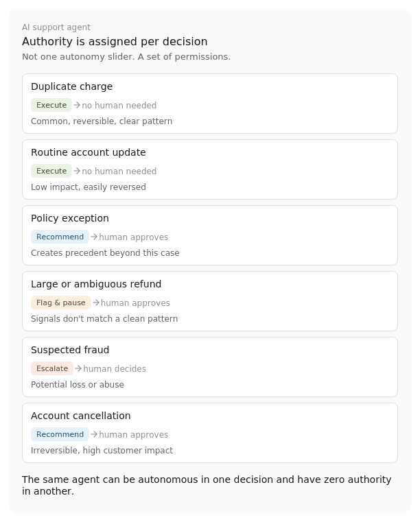
Task: Open the Duplicate charge card title
Action: 71,86
